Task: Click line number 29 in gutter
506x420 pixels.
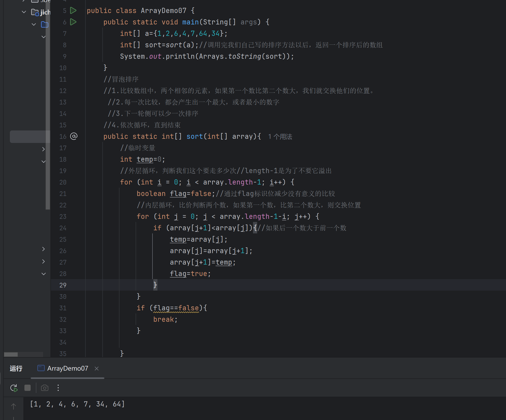Action: tap(63, 285)
